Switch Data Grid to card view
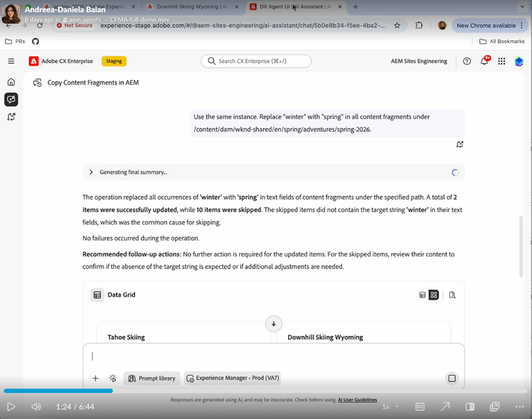The image size is (532, 419). tap(433, 295)
